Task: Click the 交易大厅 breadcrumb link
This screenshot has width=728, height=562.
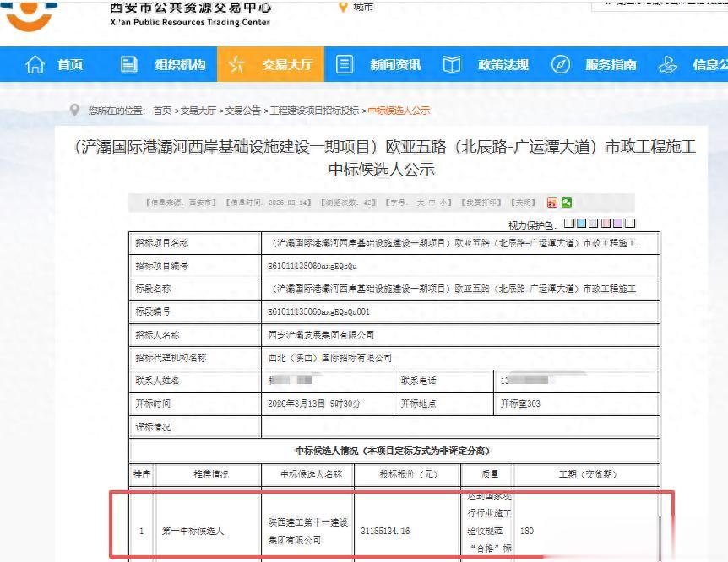Action: (198, 111)
